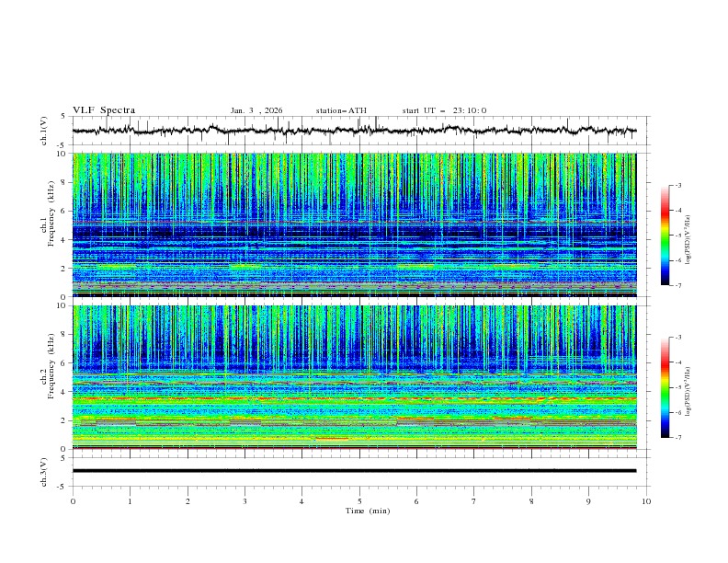Viewport: 728px width, 563px height.
Task: Click the "-7" value on ch.2 color bar
Action: 677,437
